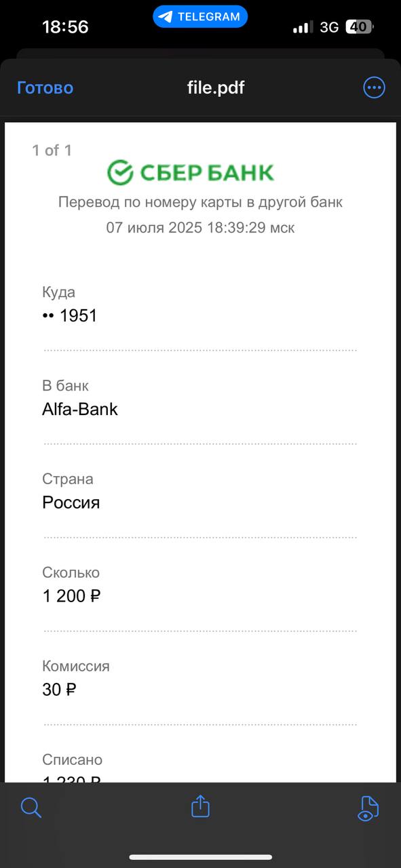Tap the 30 ₽ commission value

click(x=60, y=690)
